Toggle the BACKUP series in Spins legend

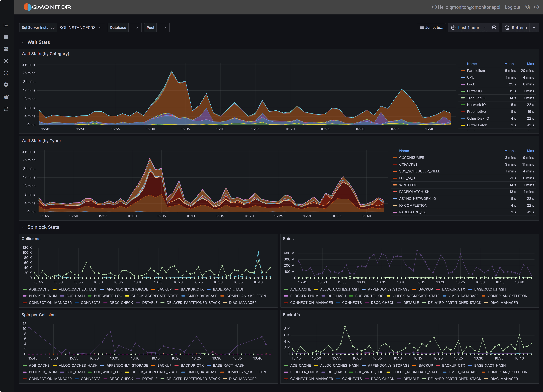[x=426, y=289]
